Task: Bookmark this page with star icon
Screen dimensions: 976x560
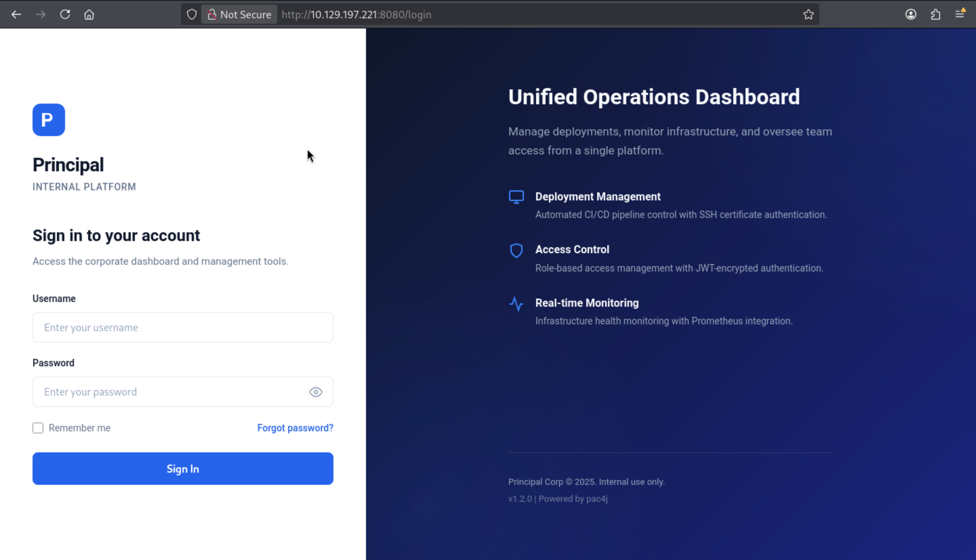Action: 808,15
